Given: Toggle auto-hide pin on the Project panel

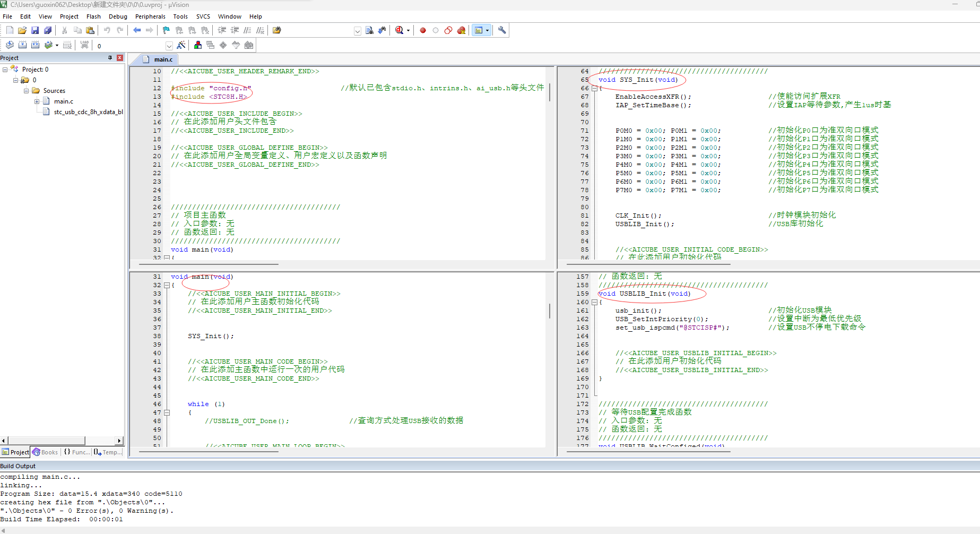Looking at the screenshot, I should click(110, 58).
